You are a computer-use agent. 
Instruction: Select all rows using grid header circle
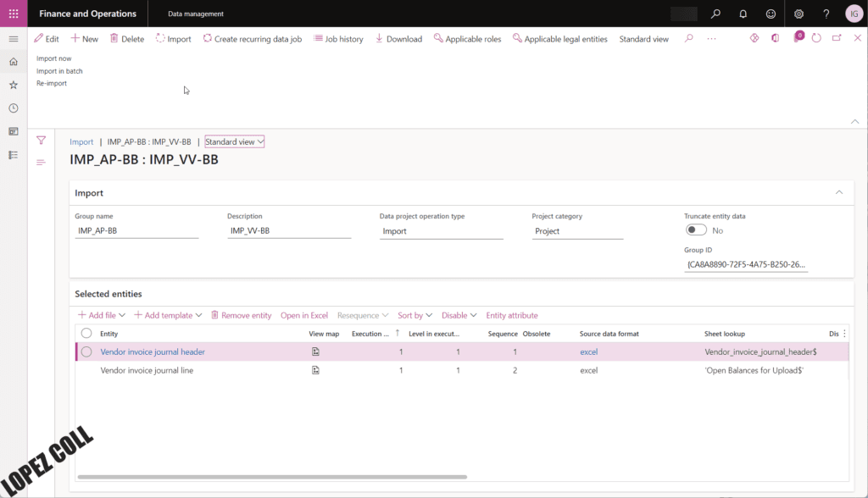pos(86,334)
